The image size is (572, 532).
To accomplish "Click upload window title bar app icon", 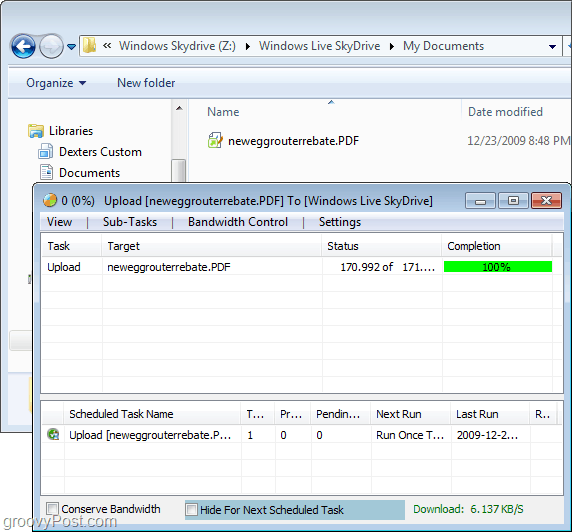I will pos(50,200).
